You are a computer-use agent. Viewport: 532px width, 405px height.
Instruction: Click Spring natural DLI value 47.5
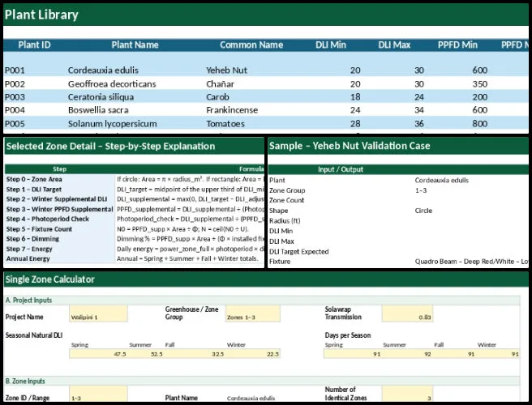click(x=120, y=354)
